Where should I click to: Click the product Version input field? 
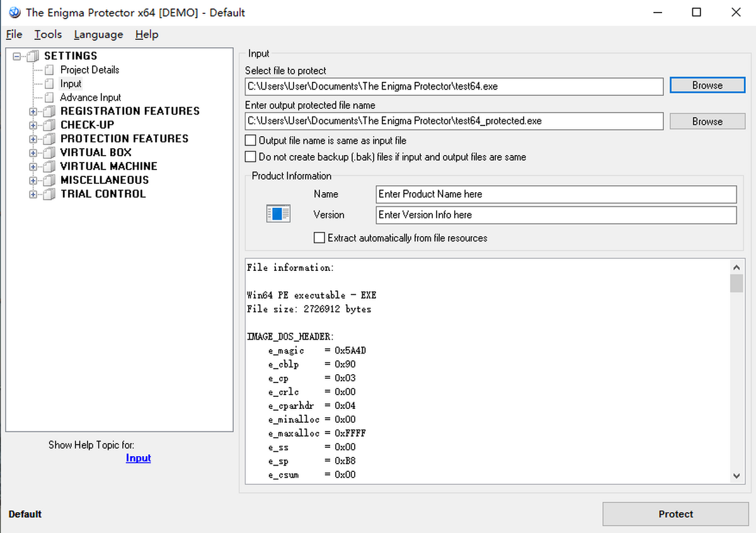(x=556, y=215)
